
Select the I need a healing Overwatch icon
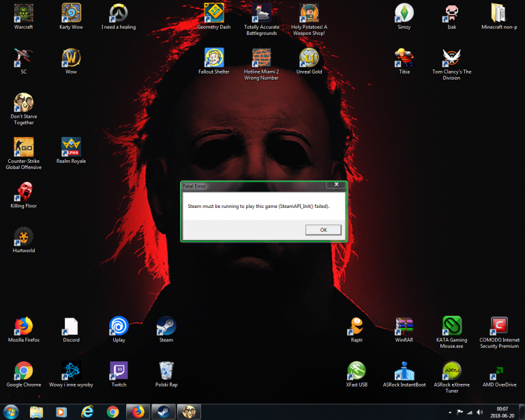119,16
